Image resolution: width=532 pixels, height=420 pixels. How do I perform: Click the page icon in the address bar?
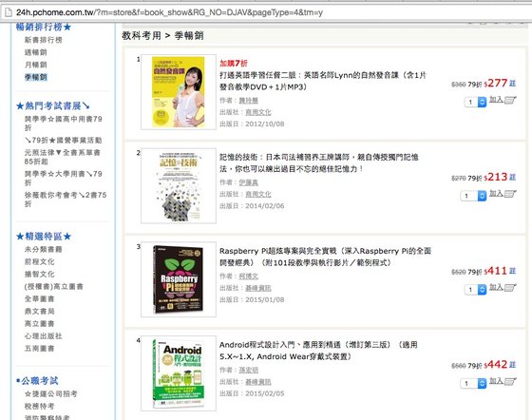coord(8,12)
